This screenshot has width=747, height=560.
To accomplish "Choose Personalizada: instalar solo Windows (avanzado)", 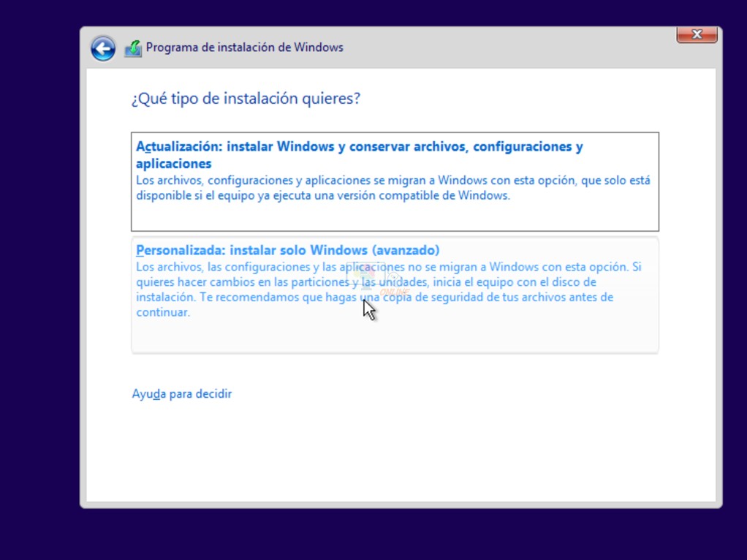I will pos(395,295).
